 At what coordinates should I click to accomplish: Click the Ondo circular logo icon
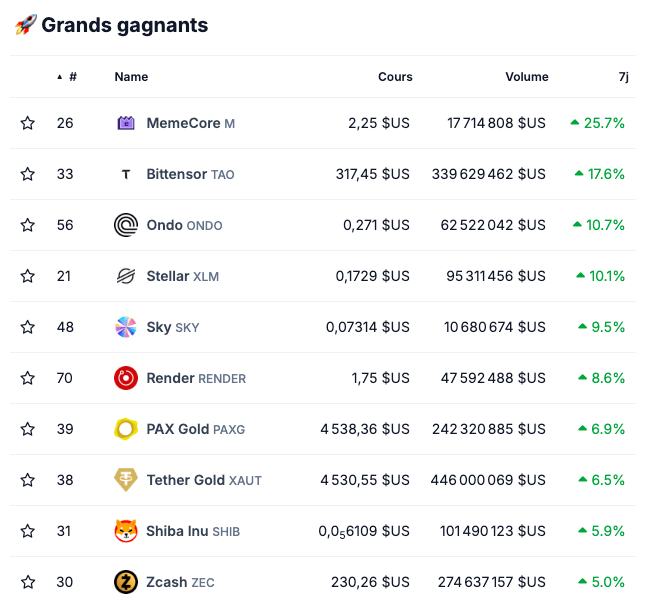pyautogui.click(x=126, y=225)
